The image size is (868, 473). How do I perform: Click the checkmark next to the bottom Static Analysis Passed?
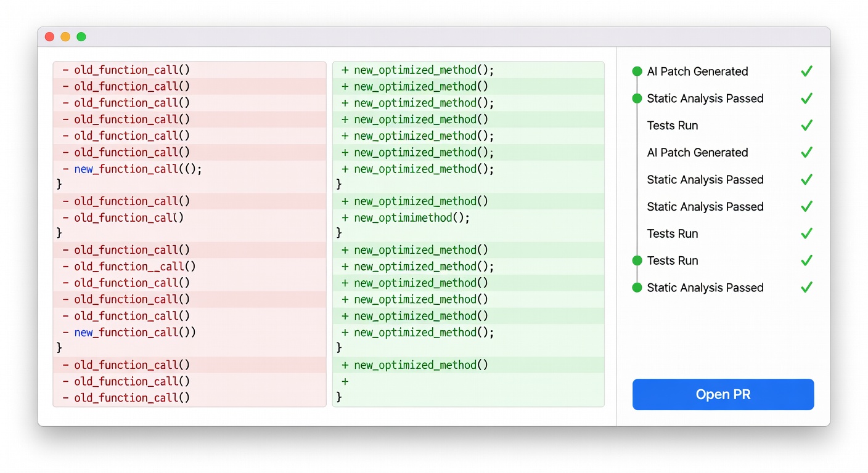(806, 288)
